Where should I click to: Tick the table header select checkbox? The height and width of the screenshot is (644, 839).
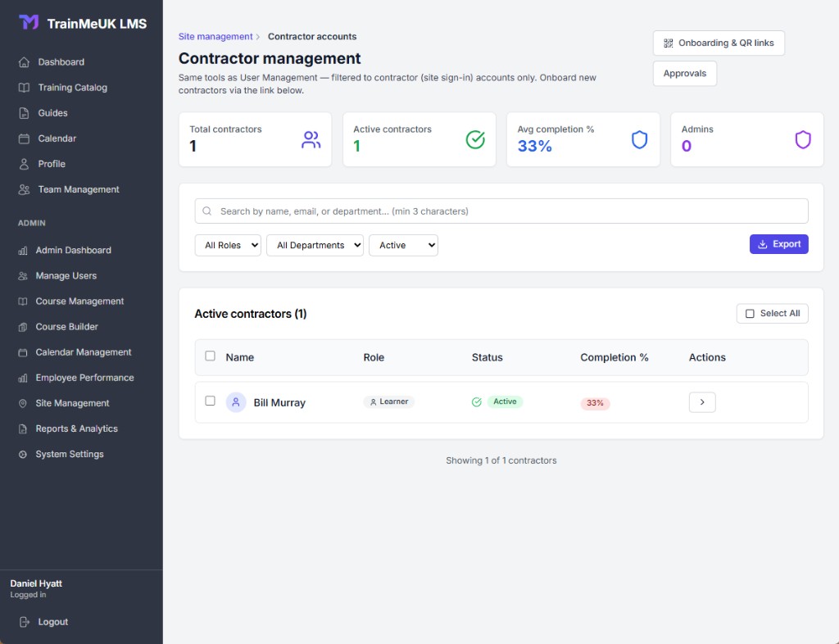(x=211, y=356)
